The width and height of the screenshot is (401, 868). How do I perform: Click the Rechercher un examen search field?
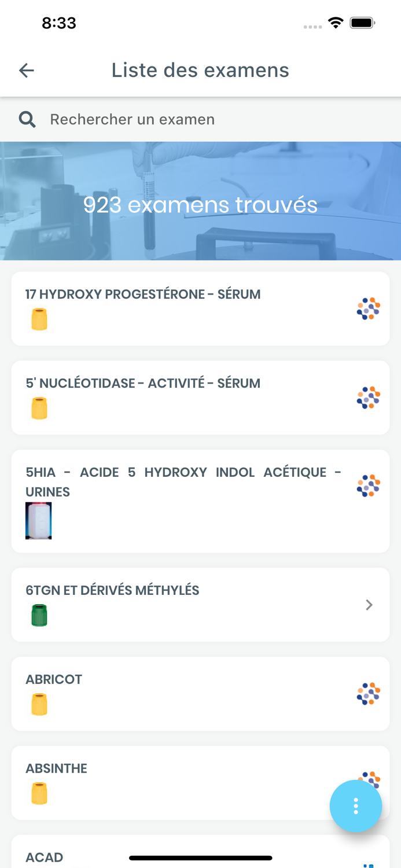pyautogui.click(x=133, y=119)
